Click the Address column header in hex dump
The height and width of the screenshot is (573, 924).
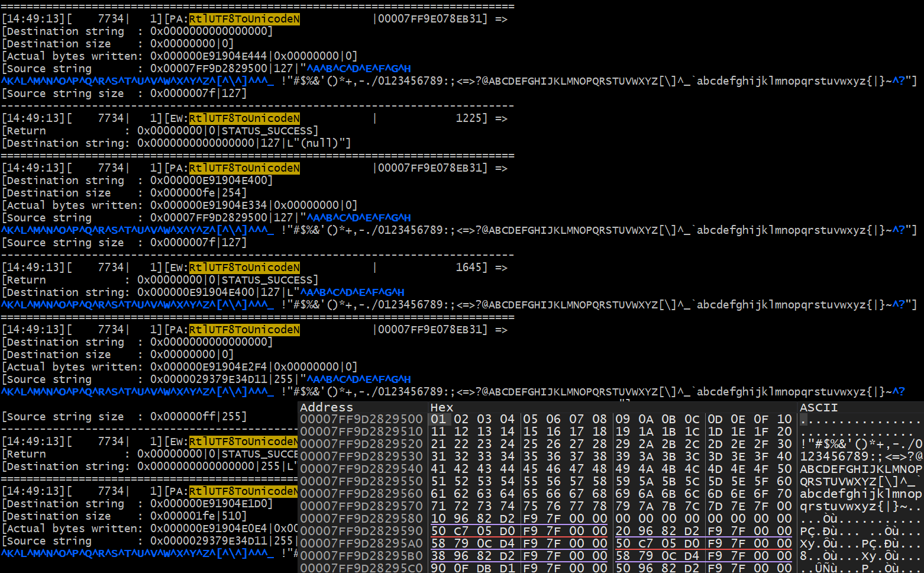click(x=326, y=407)
